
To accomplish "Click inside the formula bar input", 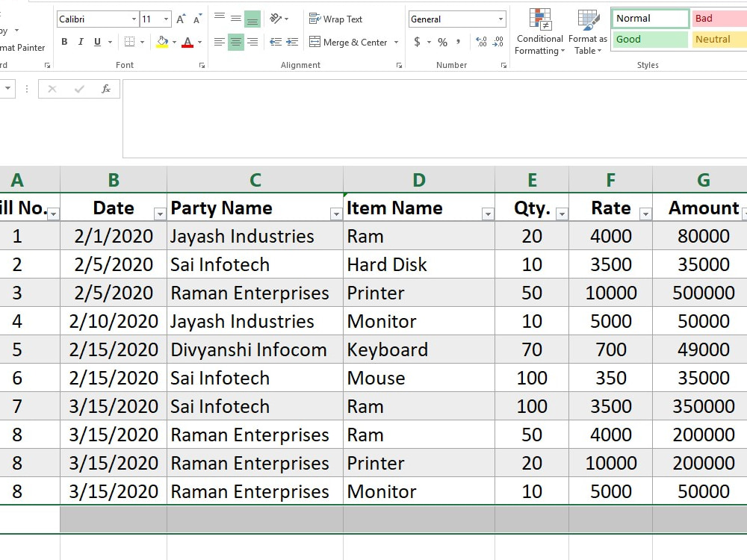I will click(435, 119).
